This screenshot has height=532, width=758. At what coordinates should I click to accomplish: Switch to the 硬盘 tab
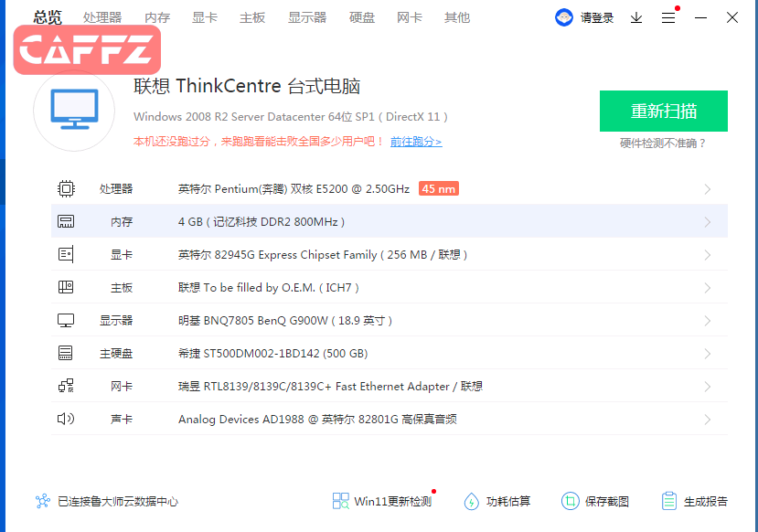[362, 17]
